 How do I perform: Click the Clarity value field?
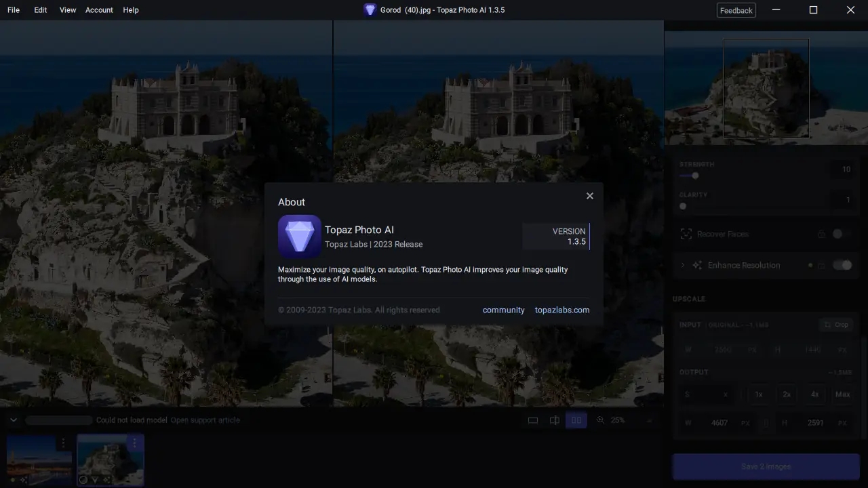point(842,200)
